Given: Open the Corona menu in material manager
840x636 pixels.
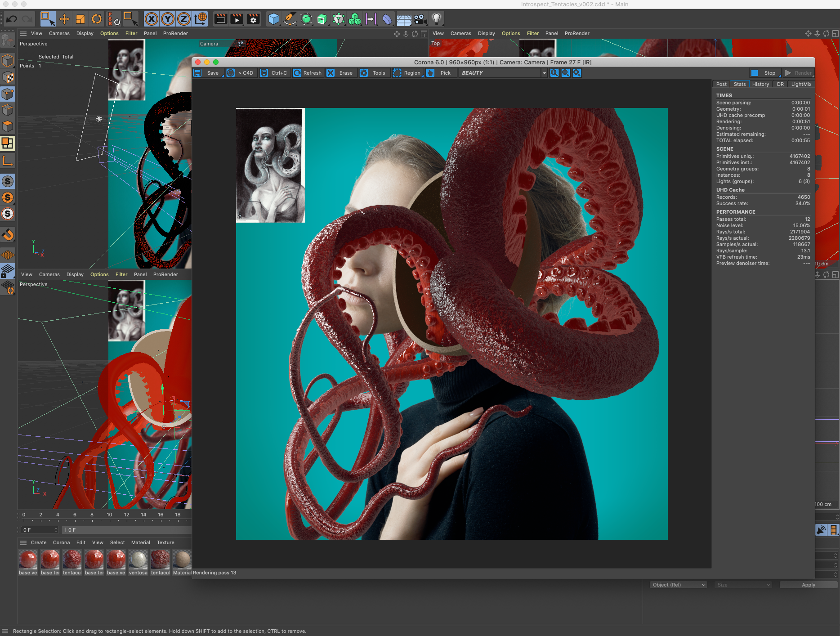Looking at the screenshot, I should (x=61, y=542).
